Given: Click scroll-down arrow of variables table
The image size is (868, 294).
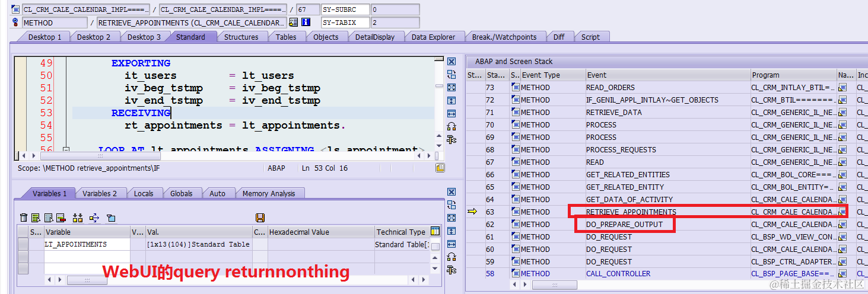Looking at the screenshot, I should tap(435, 269).
